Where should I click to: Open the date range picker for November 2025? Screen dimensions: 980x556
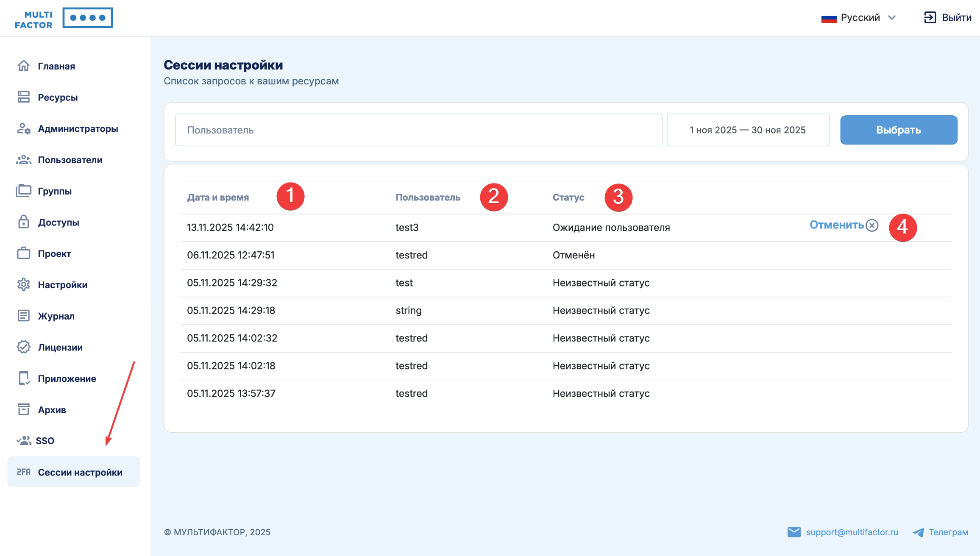tap(748, 130)
